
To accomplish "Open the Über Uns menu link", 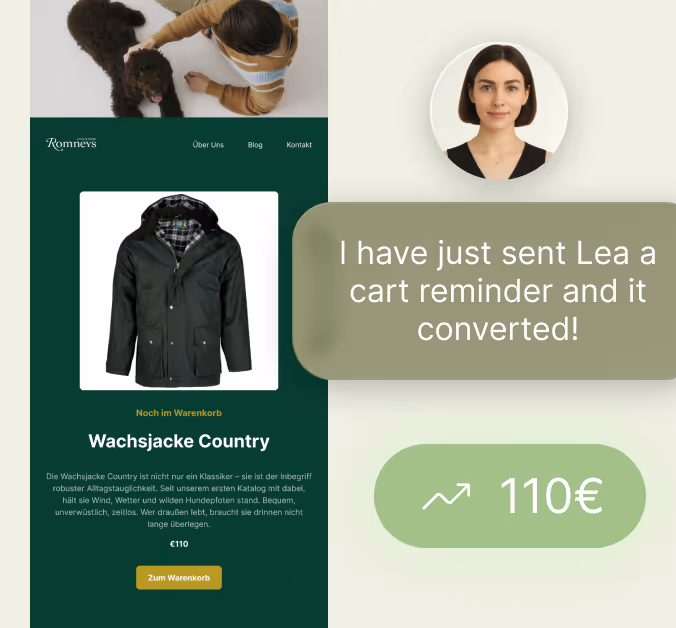I will tap(208, 145).
